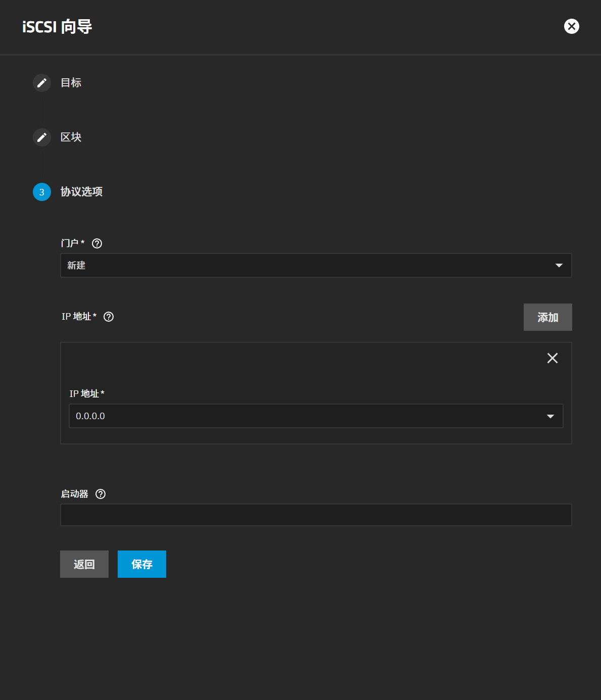Click the pencil icon beside 目标 step
The width and height of the screenshot is (601, 700).
(42, 83)
